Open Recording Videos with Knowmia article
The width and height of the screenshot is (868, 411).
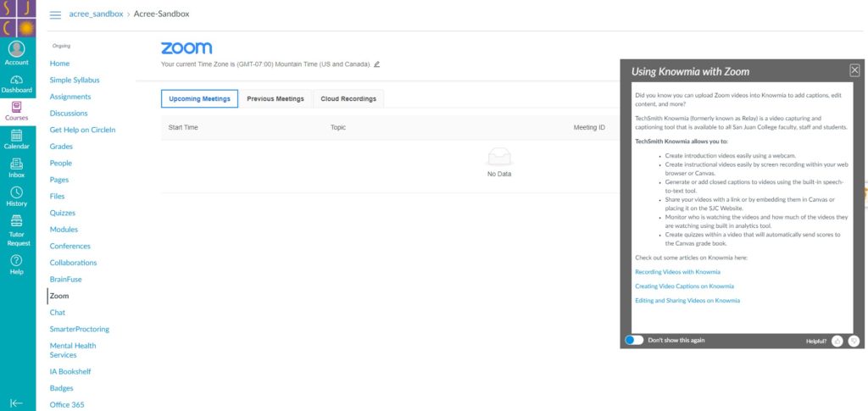click(x=677, y=272)
